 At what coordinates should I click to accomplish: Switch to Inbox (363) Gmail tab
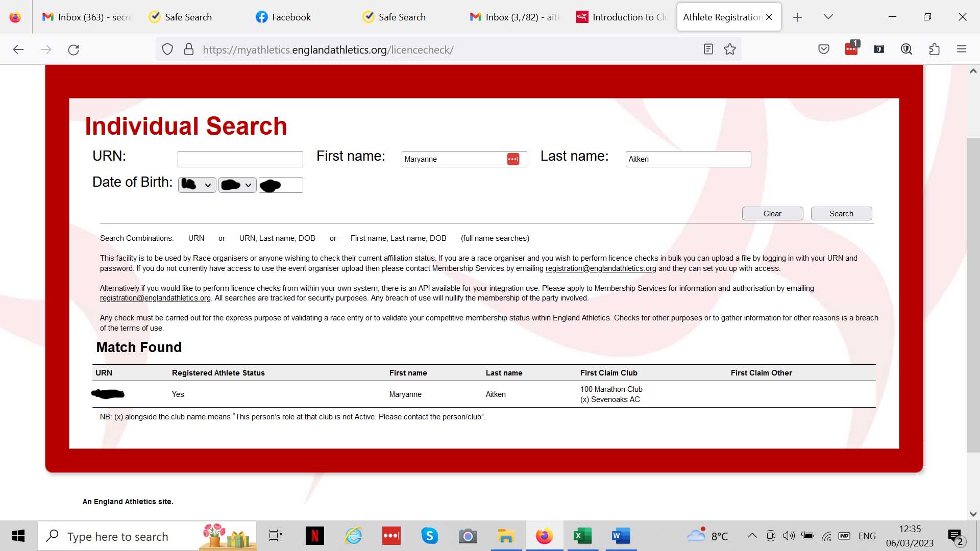point(88,17)
